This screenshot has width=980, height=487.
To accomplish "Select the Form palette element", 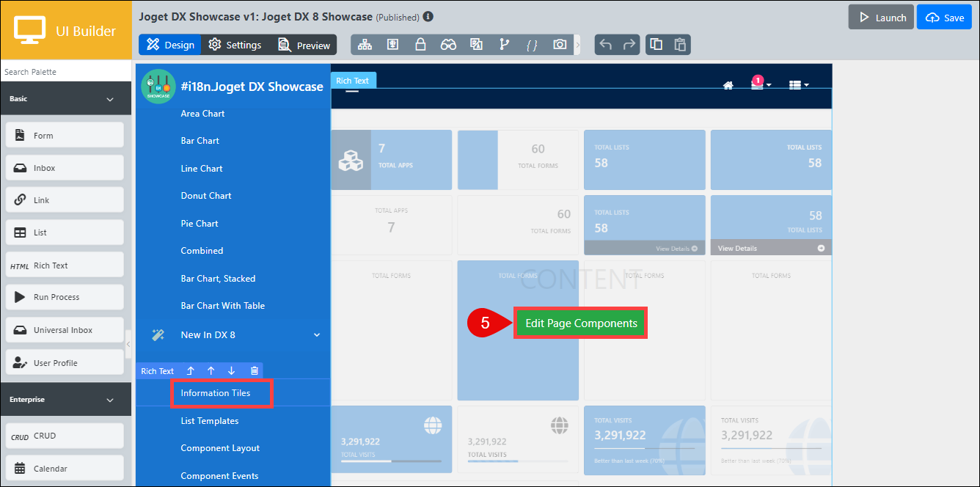I will [x=65, y=136].
